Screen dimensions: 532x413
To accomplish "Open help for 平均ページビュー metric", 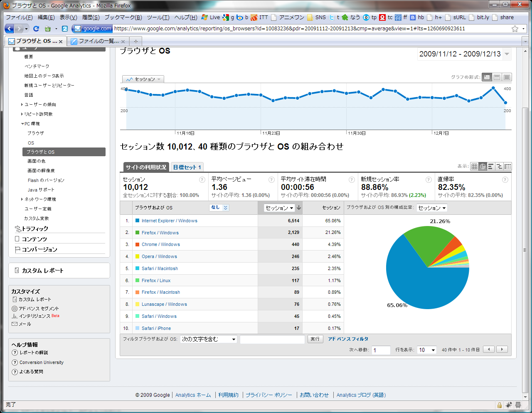I will coord(271,179).
